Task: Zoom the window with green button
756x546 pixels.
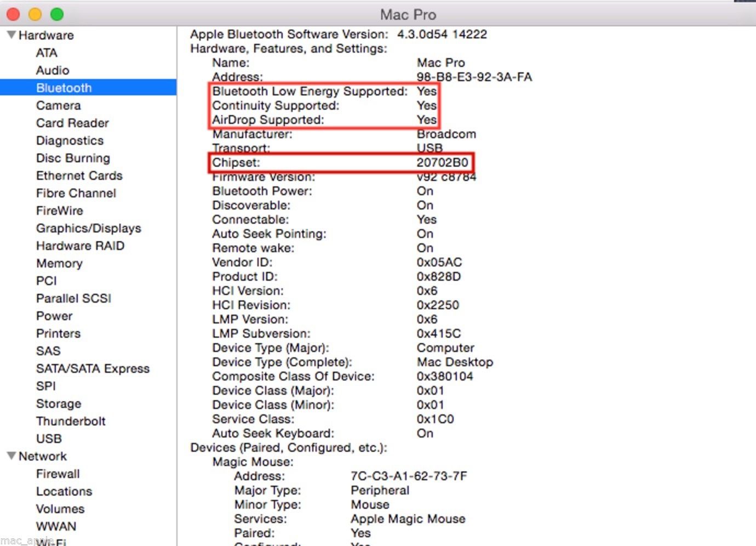Action: tap(56, 14)
